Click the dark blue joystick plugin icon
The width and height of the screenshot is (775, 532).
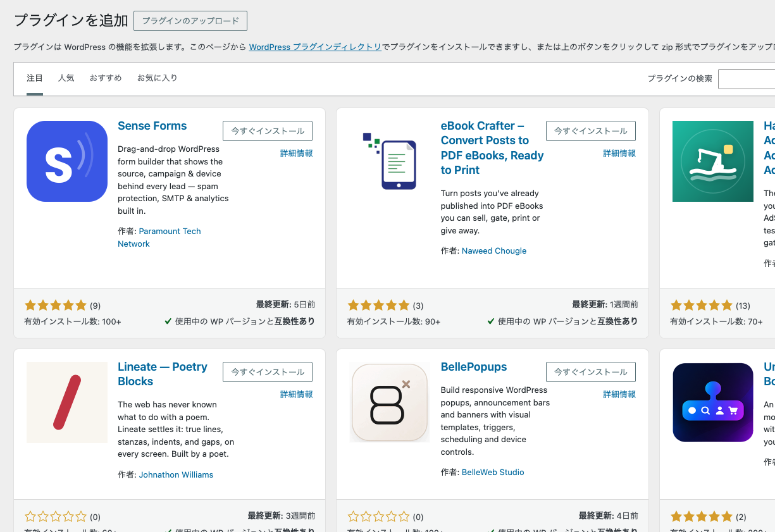[x=713, y=402]
